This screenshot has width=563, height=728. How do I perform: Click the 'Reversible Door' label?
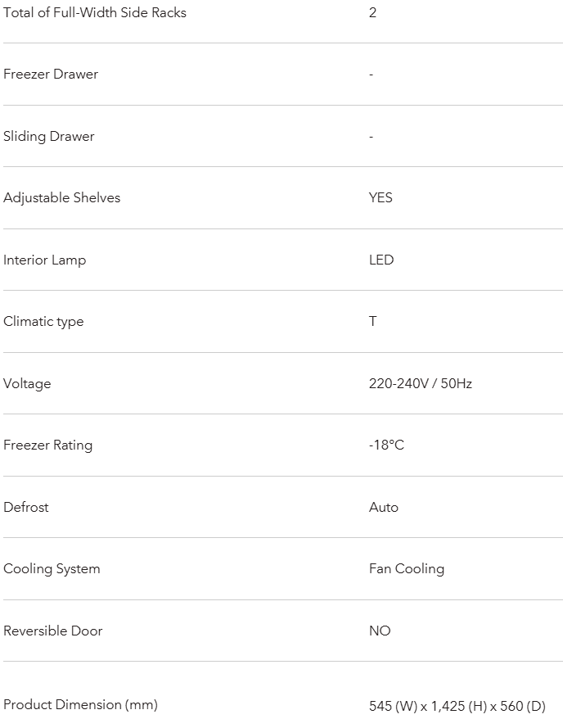(x=53, y=631)
